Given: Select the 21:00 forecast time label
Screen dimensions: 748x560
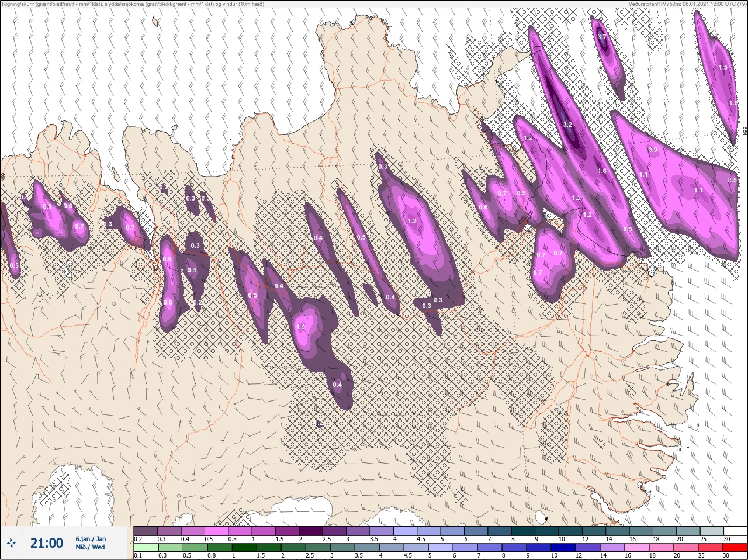Looking at the screenshot, I should coord(47,543).
